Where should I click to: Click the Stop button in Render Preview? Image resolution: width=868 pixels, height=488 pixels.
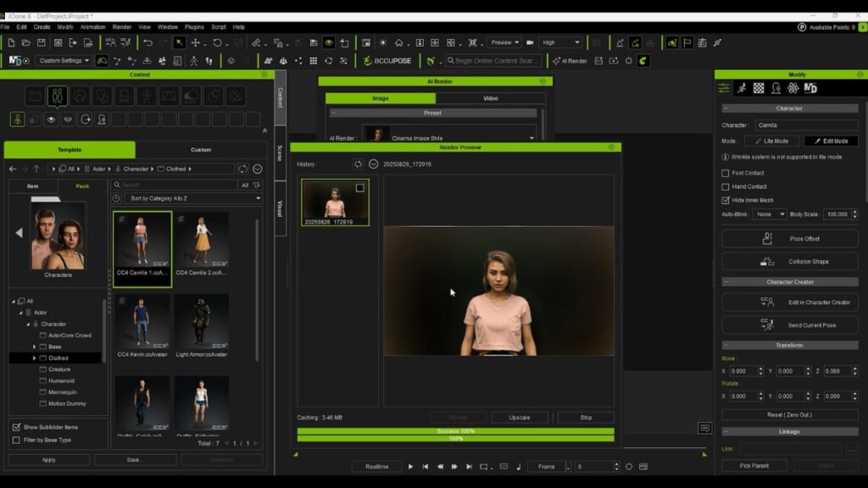coord(586,418)
